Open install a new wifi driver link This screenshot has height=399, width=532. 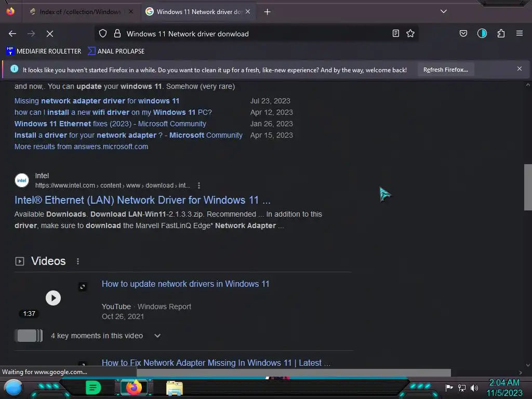point(113,112)
